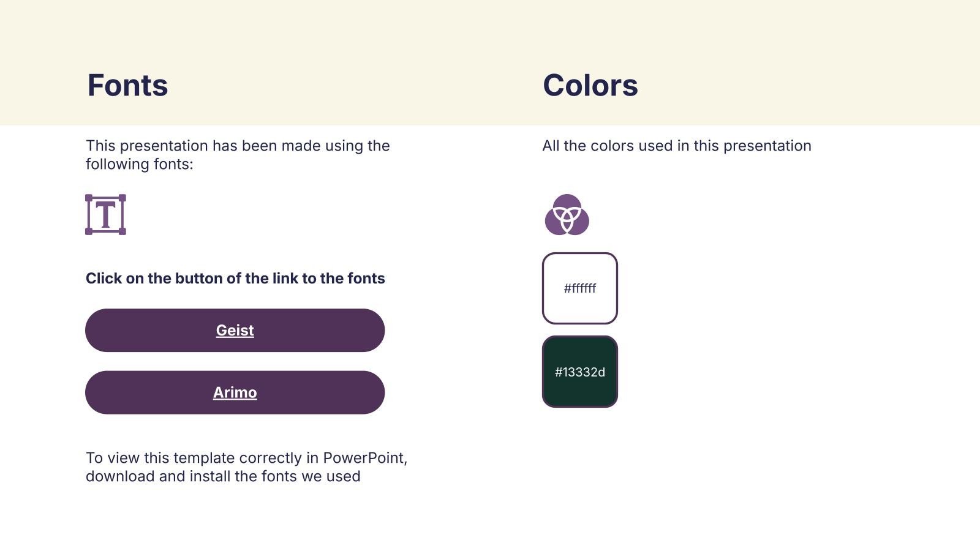Viewport: 980px width, 551px height.
Task: Click the line "This presentation has been made using the"
Action: click(238, 146)
